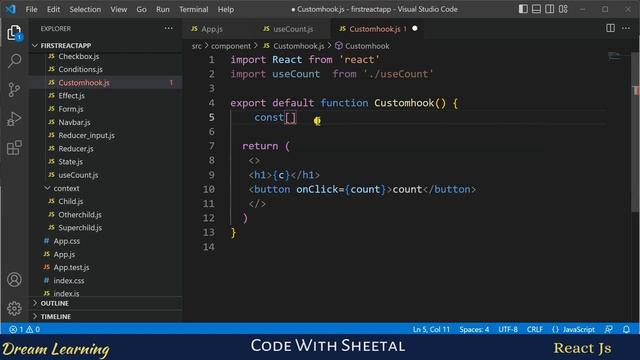Click the Customhook symbol icon in breadcrumb

coord(338,46)
